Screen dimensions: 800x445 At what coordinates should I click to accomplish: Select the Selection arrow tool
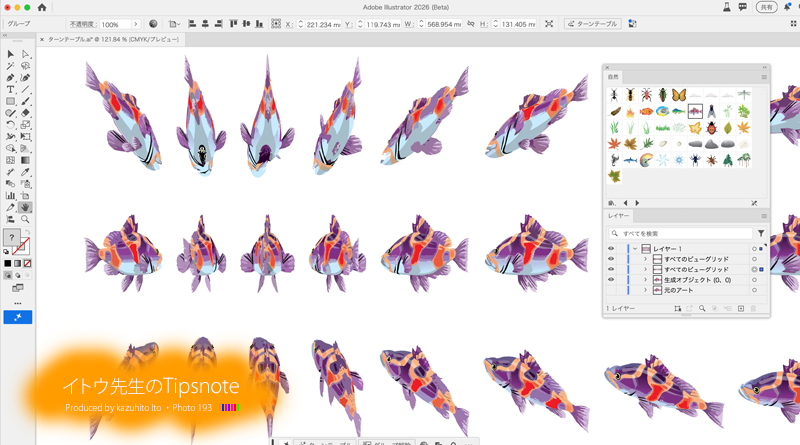pyautogui.click(x=10, y=54)
